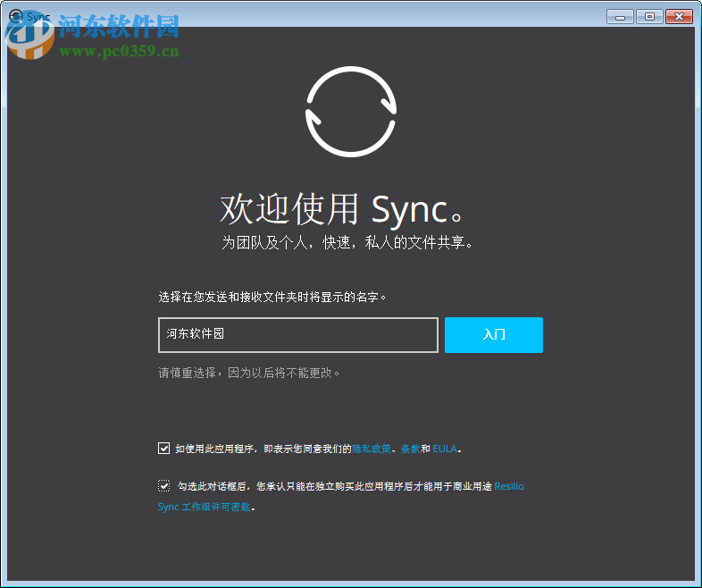Open the EULA link

coord(445,449)
